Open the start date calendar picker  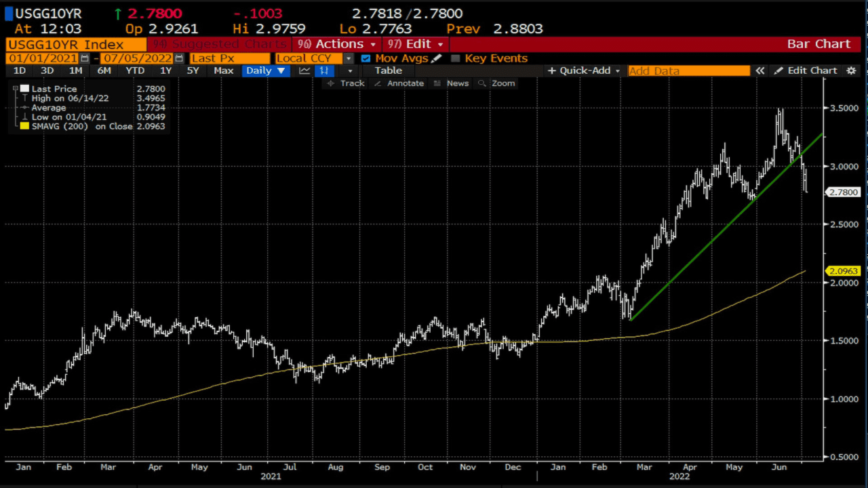point(85,58)
